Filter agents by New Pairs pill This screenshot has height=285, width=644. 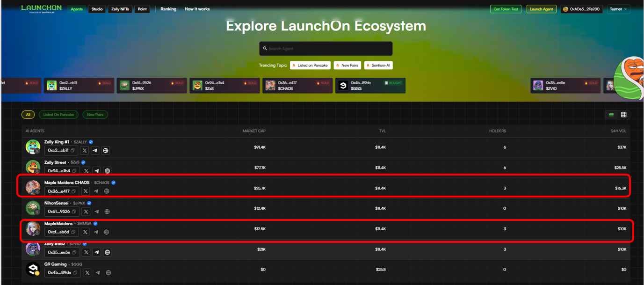click(95, 115)
